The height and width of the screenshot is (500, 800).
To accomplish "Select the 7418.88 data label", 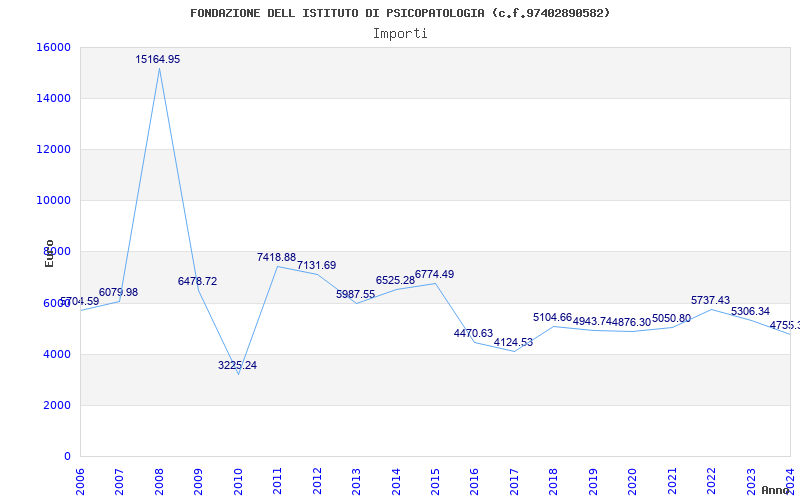I will pyautogui.click(x=277, y=258).
